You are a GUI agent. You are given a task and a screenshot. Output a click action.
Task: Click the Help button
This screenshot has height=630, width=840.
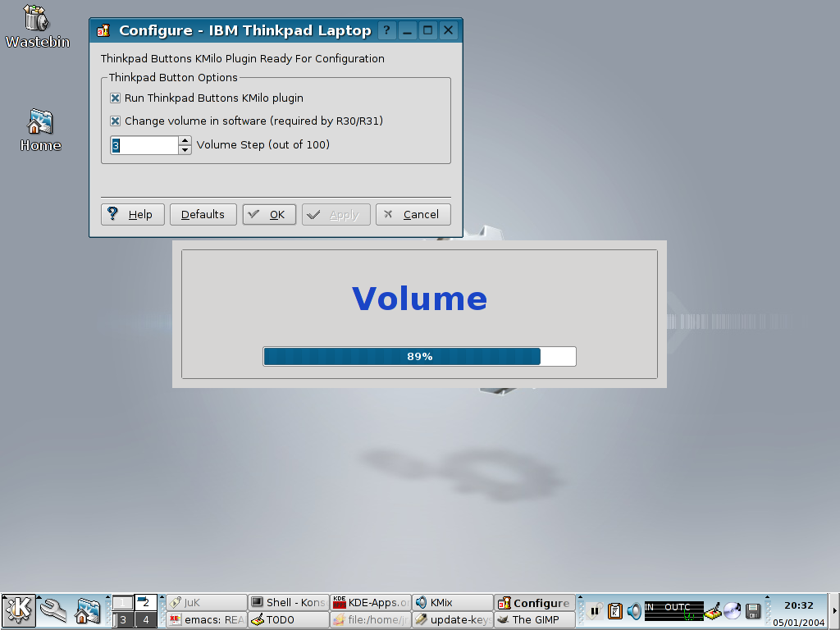132,215
